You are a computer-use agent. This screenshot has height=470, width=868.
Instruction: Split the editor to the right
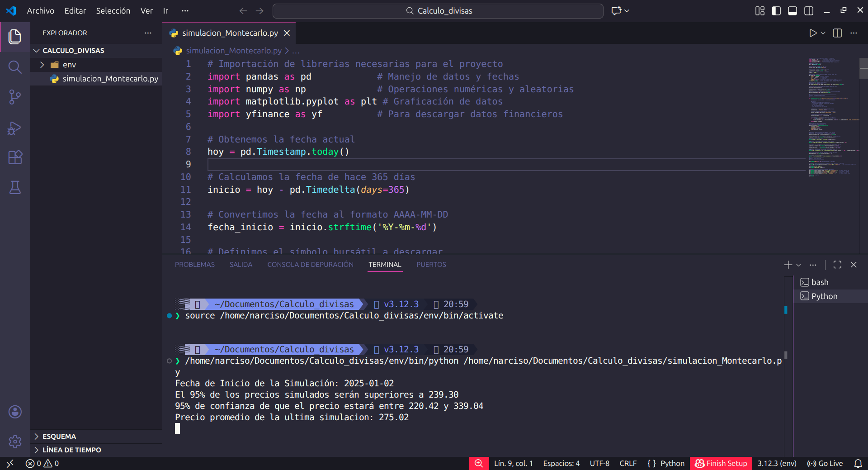pos(837,33)
